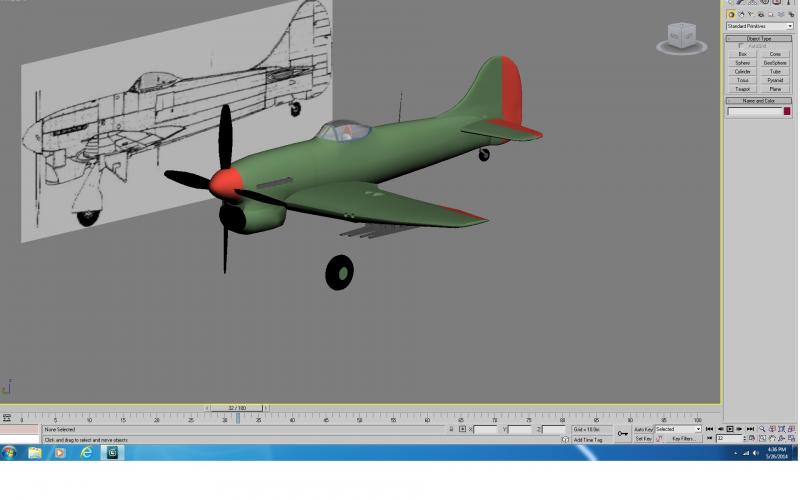Click the Sphere primitive button
Viewport: 800px width, 500px height.
click(742, 63)
